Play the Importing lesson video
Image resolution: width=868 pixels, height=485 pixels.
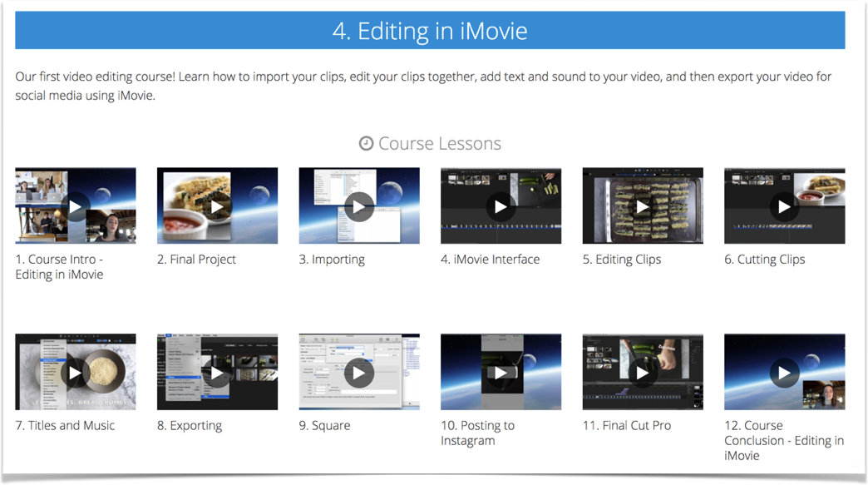tap(358, 206)
